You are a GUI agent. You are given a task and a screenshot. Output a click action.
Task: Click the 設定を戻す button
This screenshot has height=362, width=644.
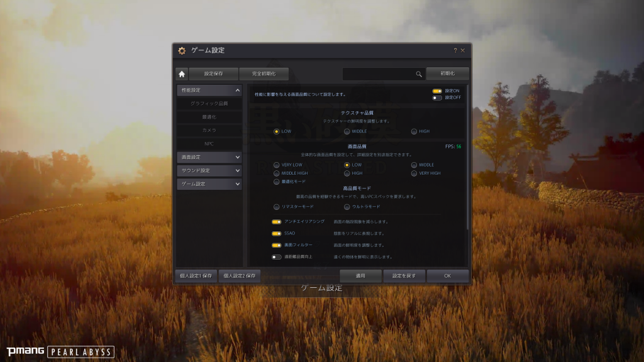pyautogui.click(x=404, y=276)
